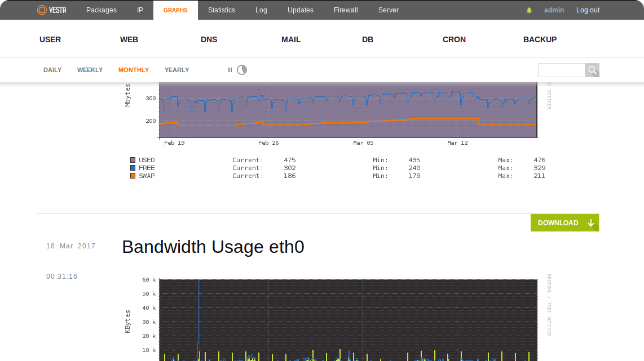Click the Vesta logo icon
Screen dimensions: 644x361
(42, 10)
